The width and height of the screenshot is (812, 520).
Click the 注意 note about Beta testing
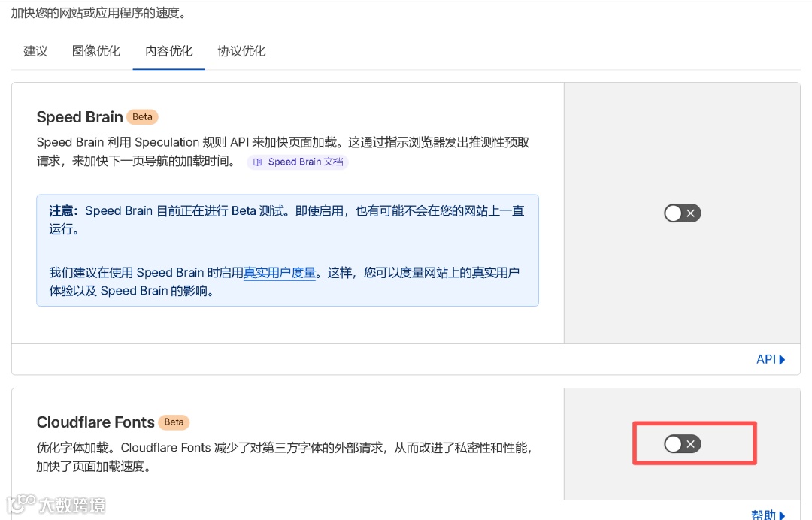coord(287,250)
